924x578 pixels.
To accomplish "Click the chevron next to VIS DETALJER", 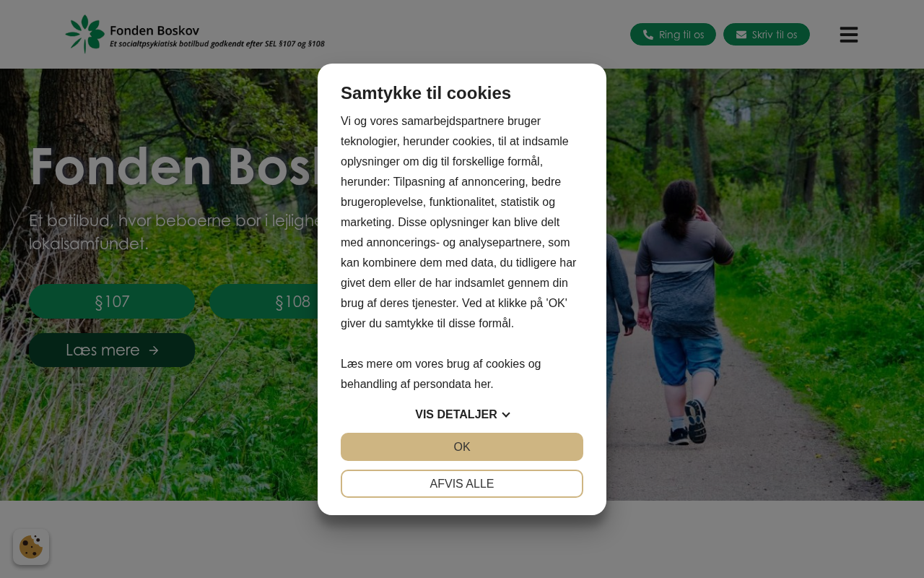I will click(x=506, y=415).
